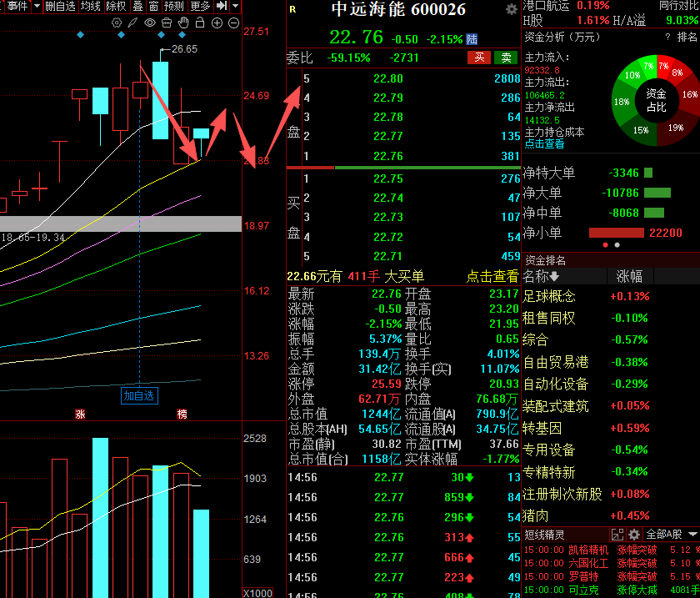Click 港口航运 sector label

pos(546,6)
